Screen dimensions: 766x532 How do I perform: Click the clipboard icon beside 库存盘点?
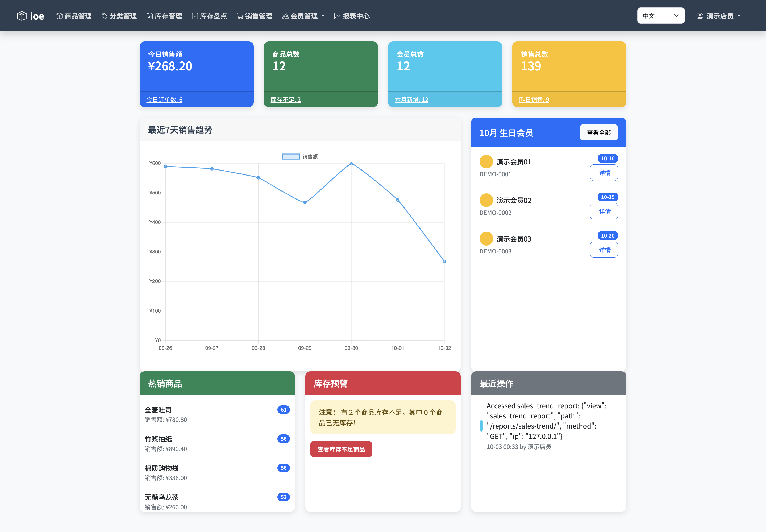195,16
